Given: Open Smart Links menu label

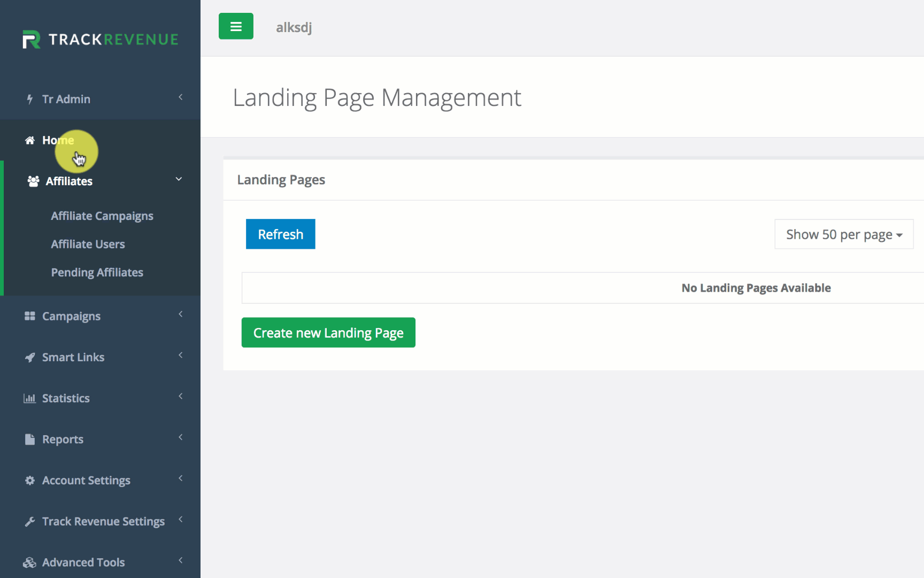Looking at the screenshot, I should tap(73, 358).
